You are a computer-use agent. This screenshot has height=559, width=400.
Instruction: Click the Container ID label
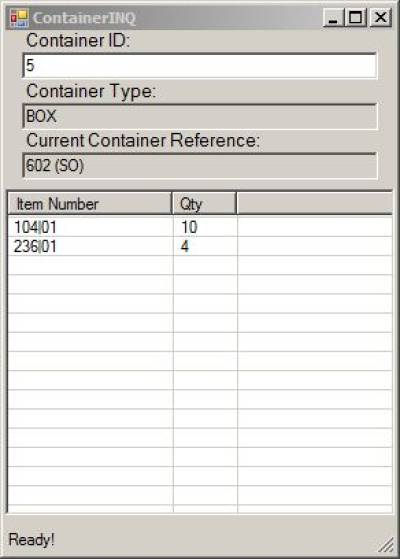coord(78,40)
